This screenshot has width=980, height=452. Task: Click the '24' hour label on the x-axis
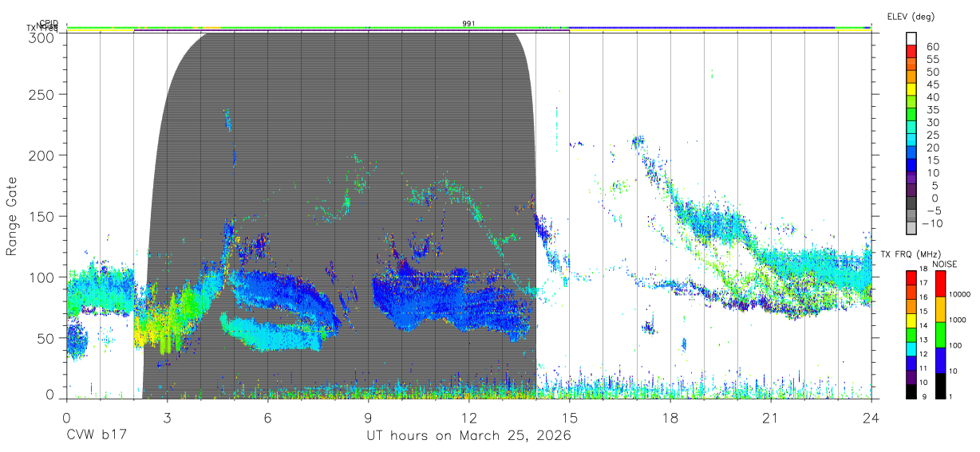(871, 417)
